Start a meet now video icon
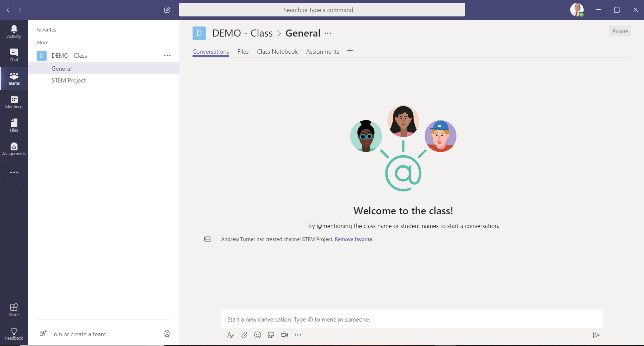The image size is (644, 346). click(284, 335)
